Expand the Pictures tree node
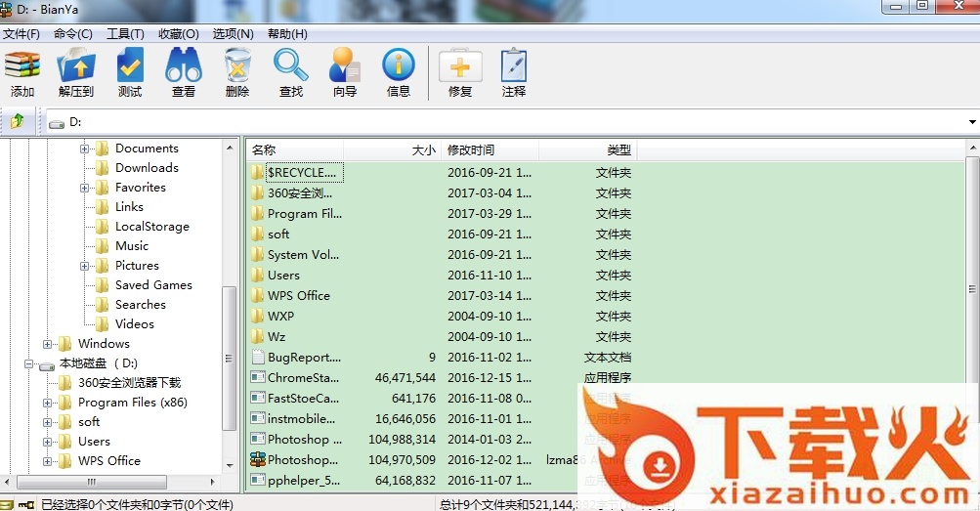This screenshot has width=980, height=511. coord(84,266)
